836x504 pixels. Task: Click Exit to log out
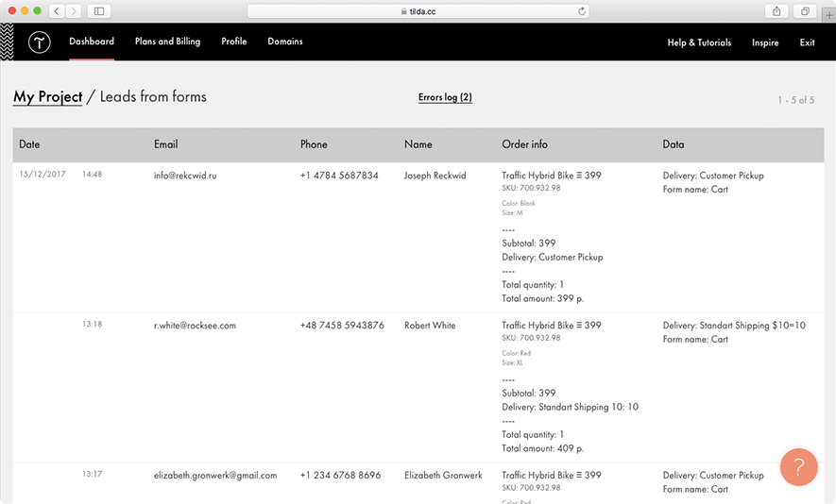807,42
